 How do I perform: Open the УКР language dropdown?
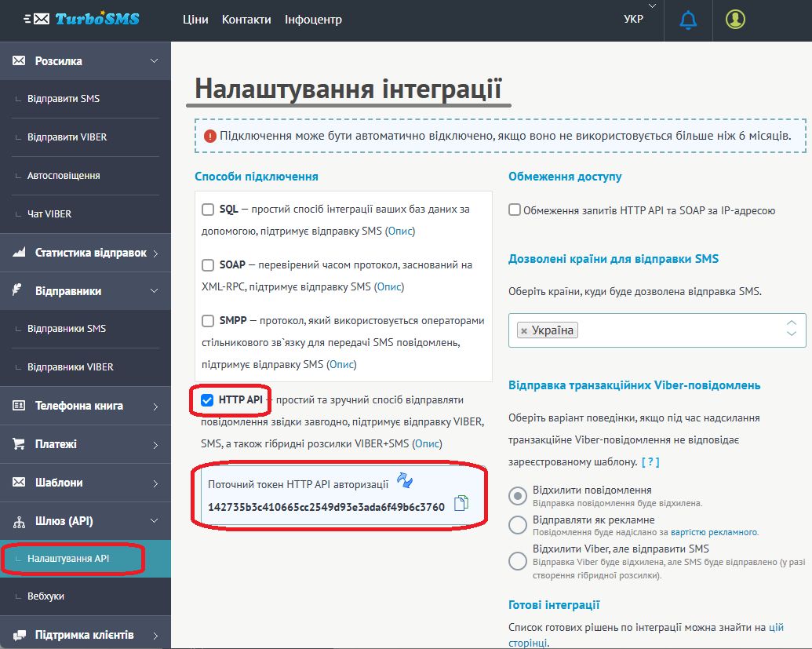click(632, 19)
